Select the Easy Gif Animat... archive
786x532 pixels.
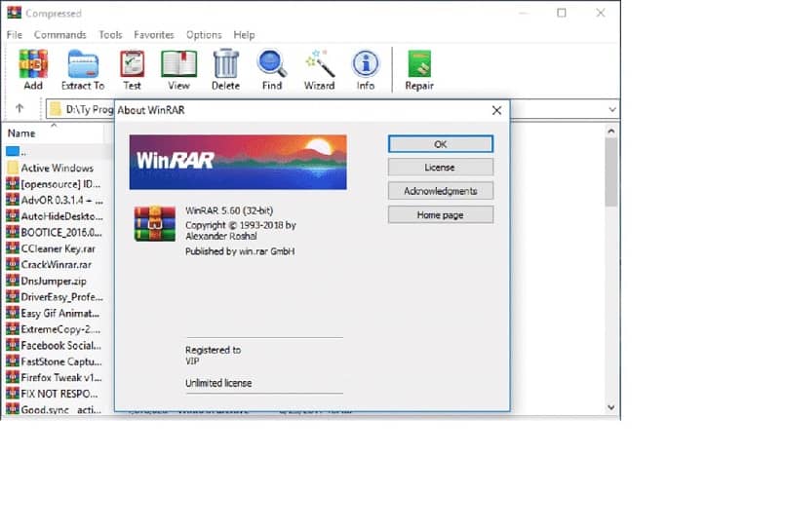60,313
